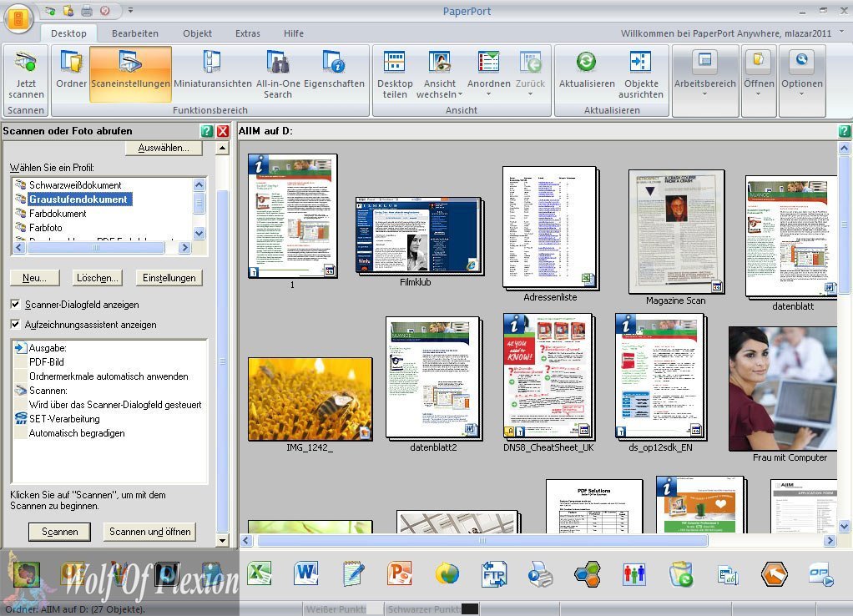
Task: Select the Schwarzweißdokument profile
Action: click(x=75, y=185)
